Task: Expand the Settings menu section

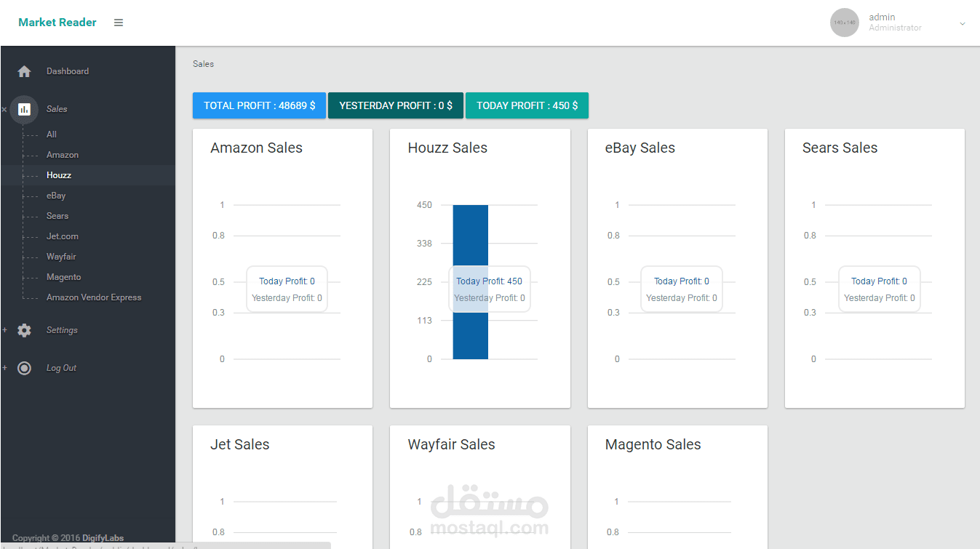Action: point(4,330)
